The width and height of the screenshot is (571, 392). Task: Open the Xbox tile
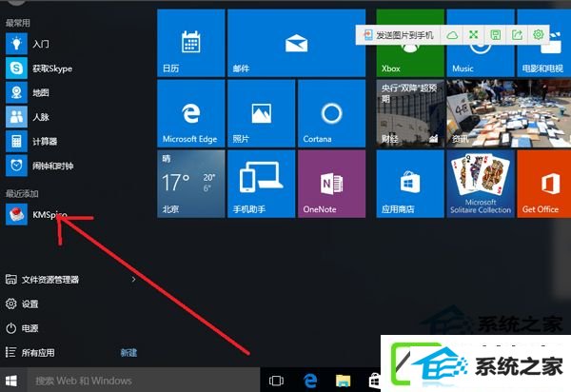click(410, 60)
